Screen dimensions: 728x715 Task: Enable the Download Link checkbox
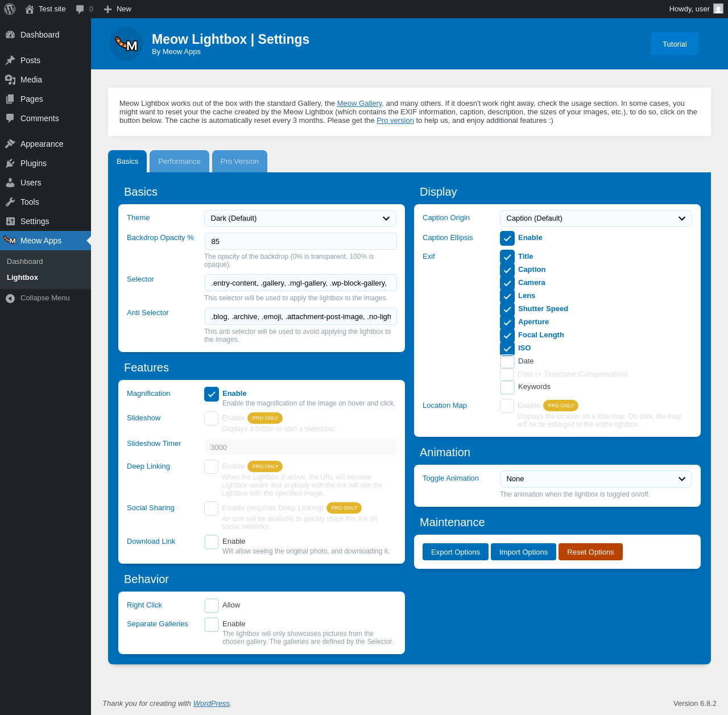pyautogui.click(x=212, y=542)
